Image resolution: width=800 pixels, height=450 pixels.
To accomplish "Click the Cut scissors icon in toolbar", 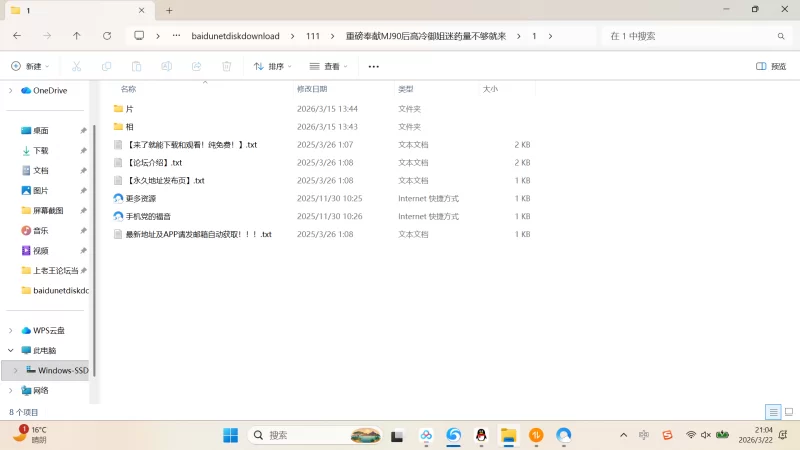I will (x=76, y=66).
